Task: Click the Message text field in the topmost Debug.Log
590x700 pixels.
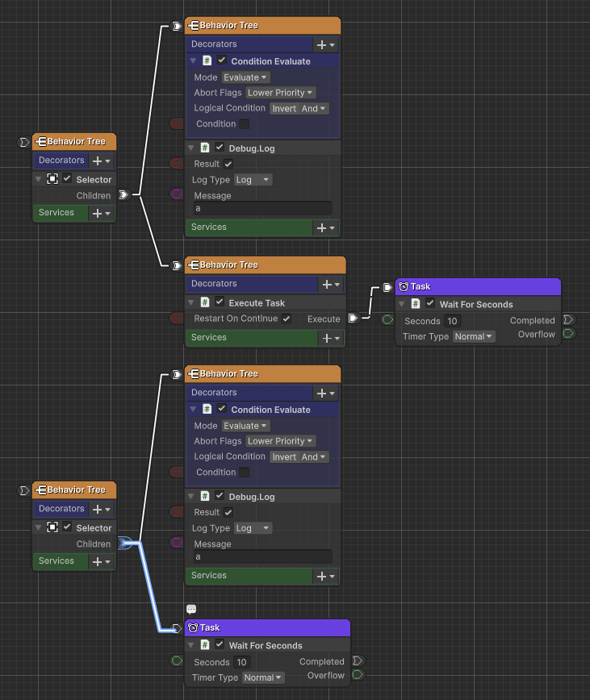Action: [262, 208]
